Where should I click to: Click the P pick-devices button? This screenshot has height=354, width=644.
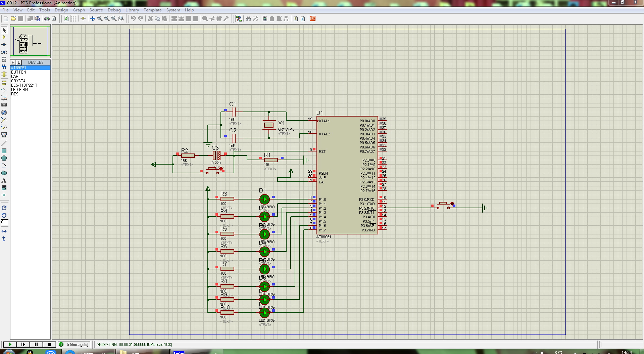(13, 62)
